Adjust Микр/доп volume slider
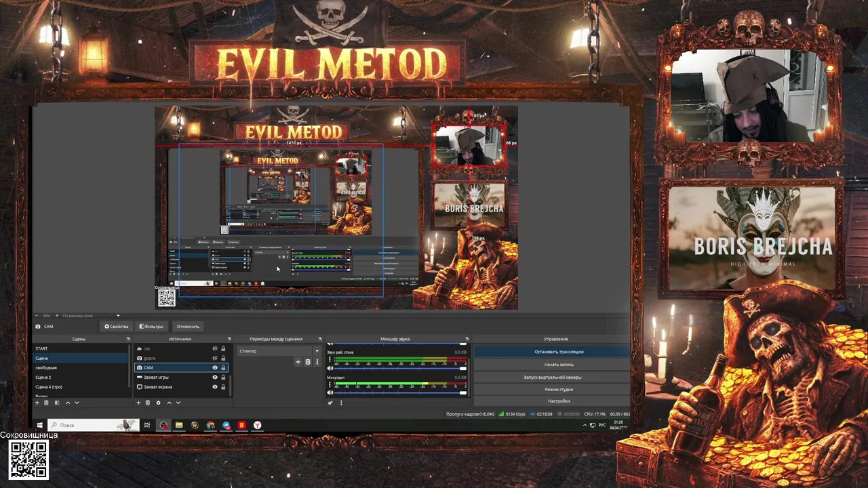Viewport: 868px width, 488px height. pos(400,392)
